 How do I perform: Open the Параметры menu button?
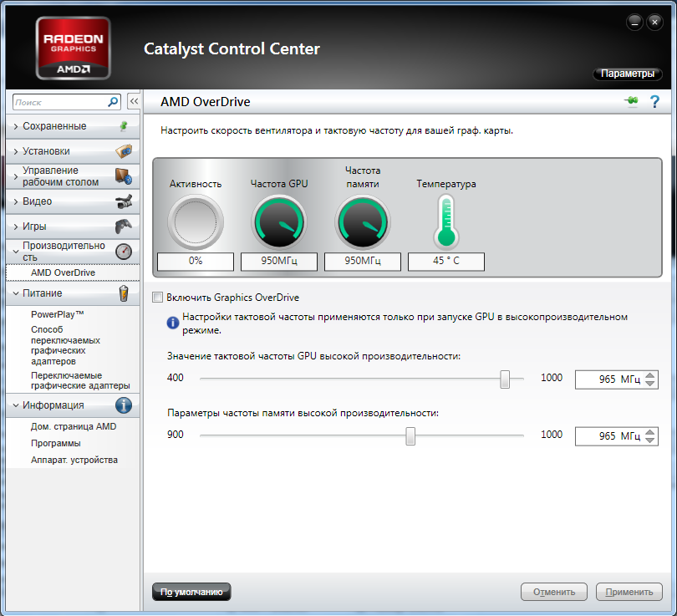628,74
